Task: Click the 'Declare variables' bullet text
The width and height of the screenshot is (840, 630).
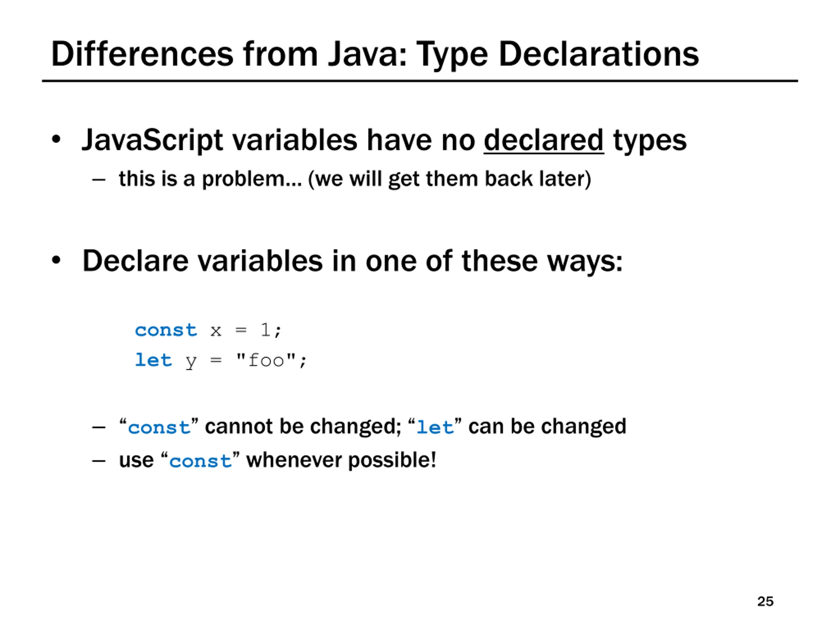Action: [x=352, y=261]
